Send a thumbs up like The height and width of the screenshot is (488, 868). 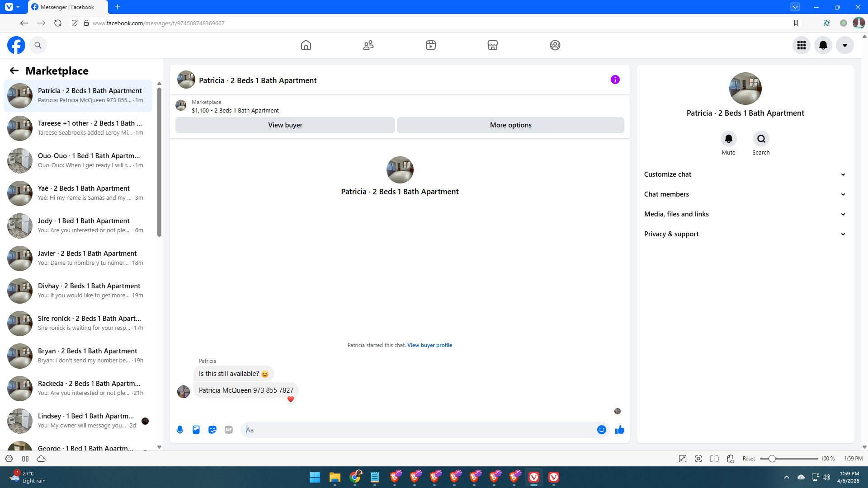(620, 430)
